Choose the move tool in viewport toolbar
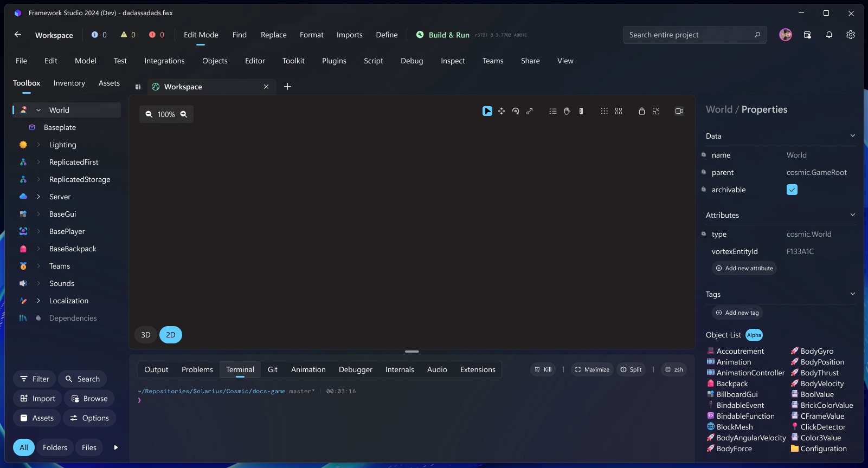868x468 pixels. [x=501, y=111]
